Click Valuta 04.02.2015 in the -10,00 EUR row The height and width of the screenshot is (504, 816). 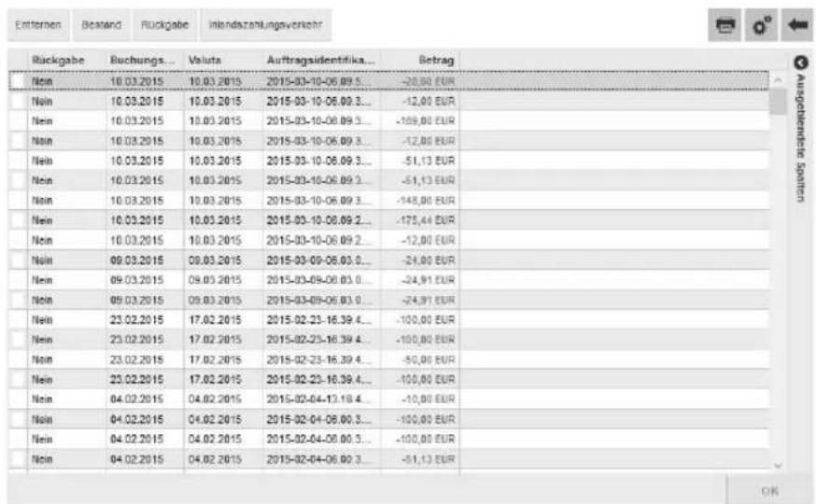coord(215,399)
